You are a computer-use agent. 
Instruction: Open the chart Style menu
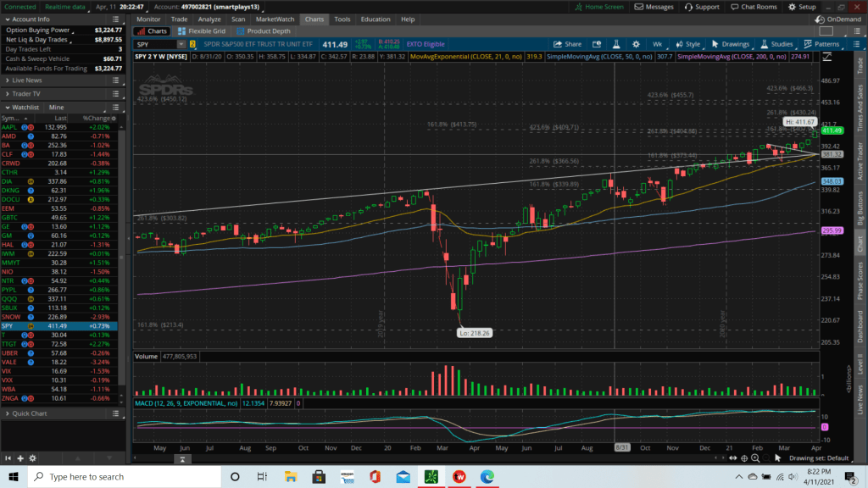coord(688,44)
